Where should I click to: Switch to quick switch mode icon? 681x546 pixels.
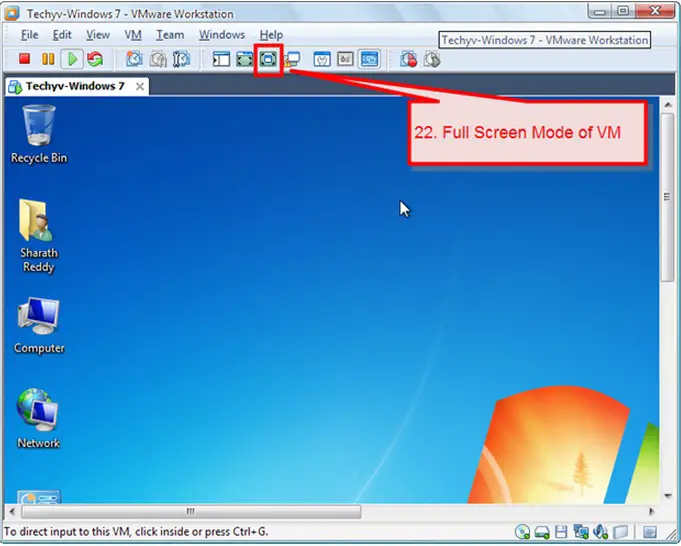tap(245, 59)
